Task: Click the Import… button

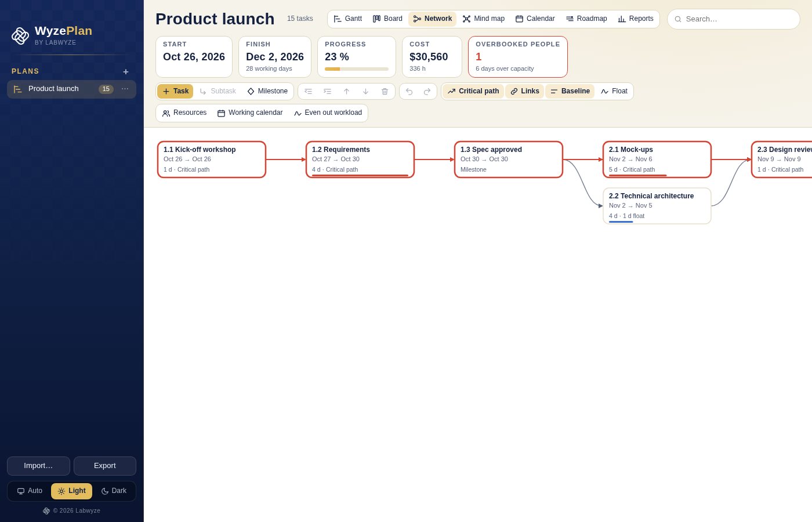Action: (38, 466)
